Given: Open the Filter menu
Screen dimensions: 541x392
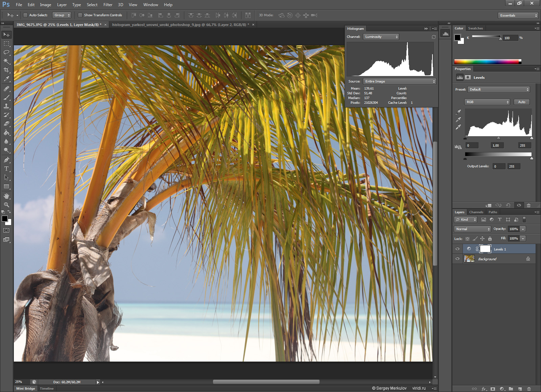Looking at the screenshot, I should [108, 5].
